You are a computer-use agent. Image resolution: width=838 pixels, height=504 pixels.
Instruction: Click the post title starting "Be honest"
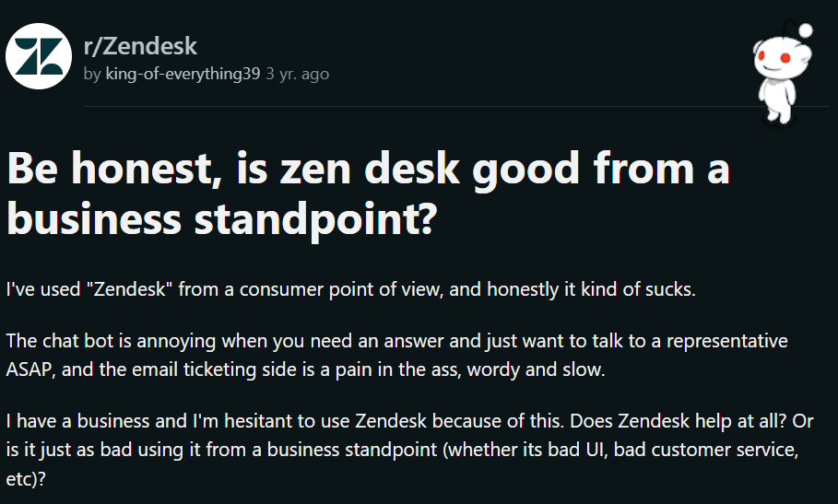tap(368, 170)
